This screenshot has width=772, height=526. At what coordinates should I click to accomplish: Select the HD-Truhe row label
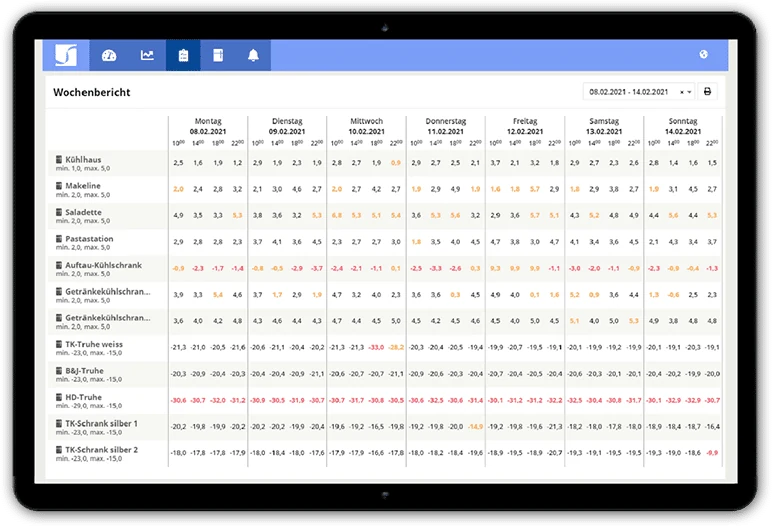(83, 397)
